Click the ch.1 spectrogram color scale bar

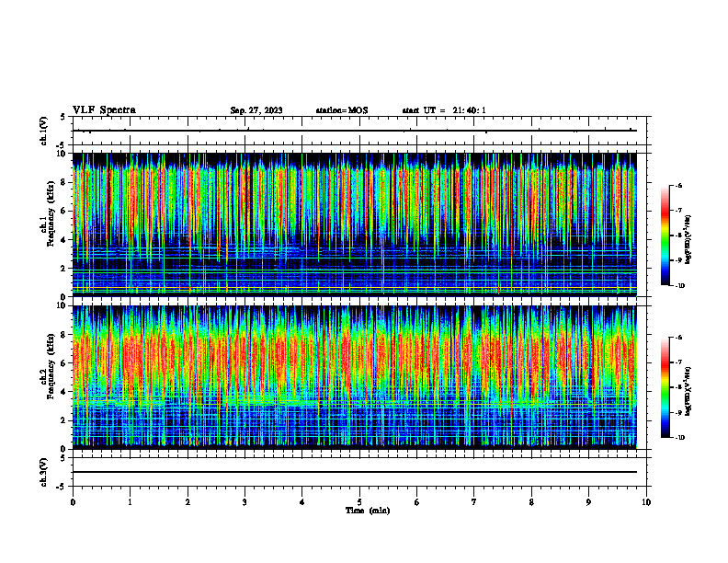pyautogui.click(x=665, y=236)
